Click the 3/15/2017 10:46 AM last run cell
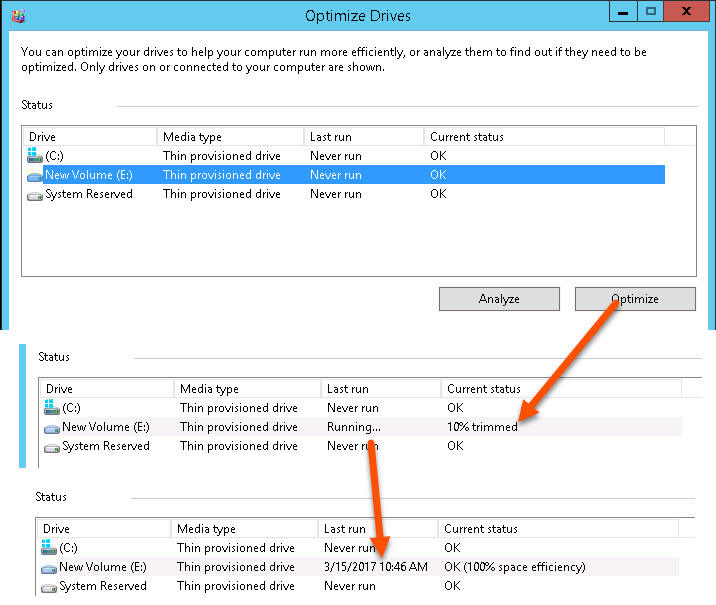 pyautogui.click(x=375, y=567)
